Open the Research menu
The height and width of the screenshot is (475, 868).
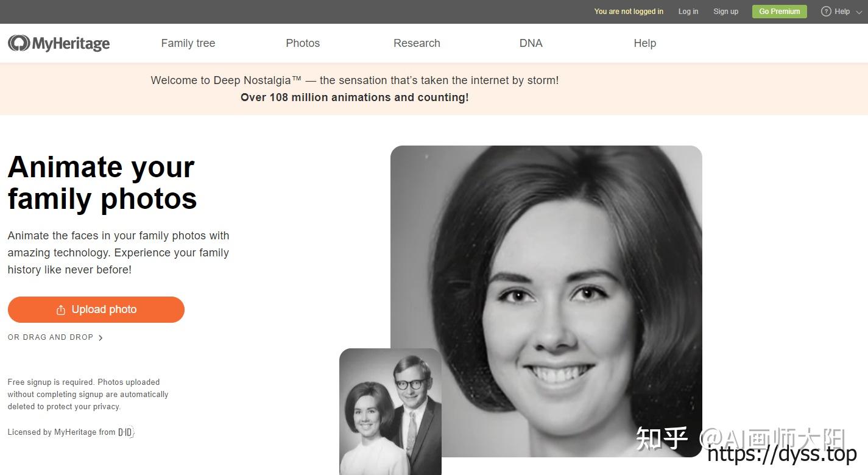pos(417,43)
